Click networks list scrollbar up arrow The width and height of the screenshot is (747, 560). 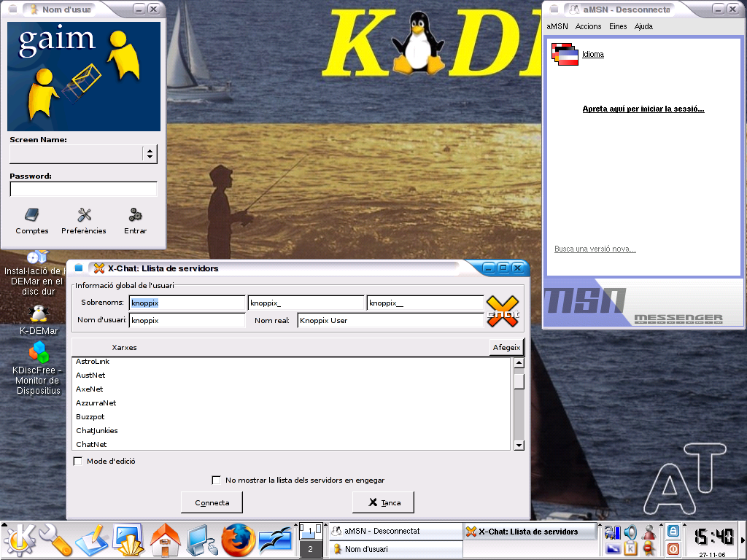[519, 363]
